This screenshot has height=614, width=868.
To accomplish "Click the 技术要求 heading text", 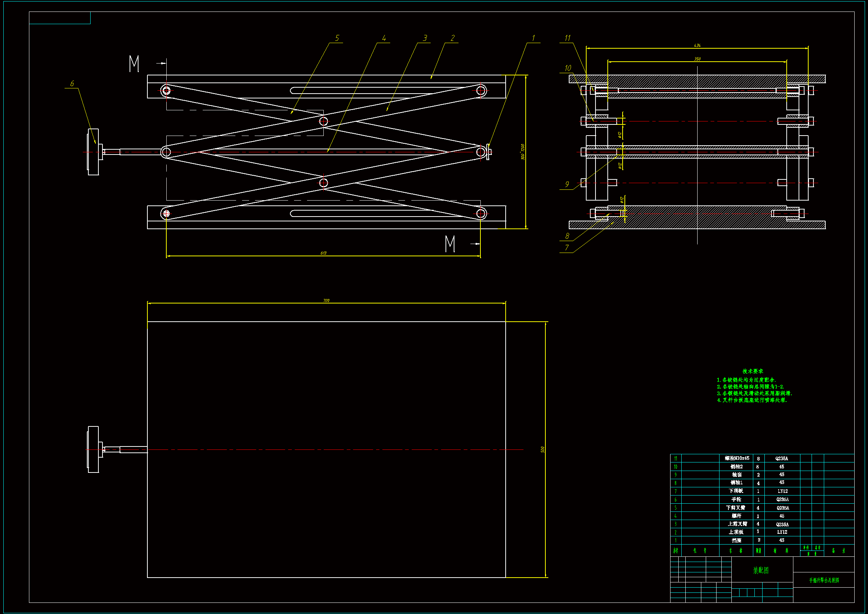I will 752,371.
